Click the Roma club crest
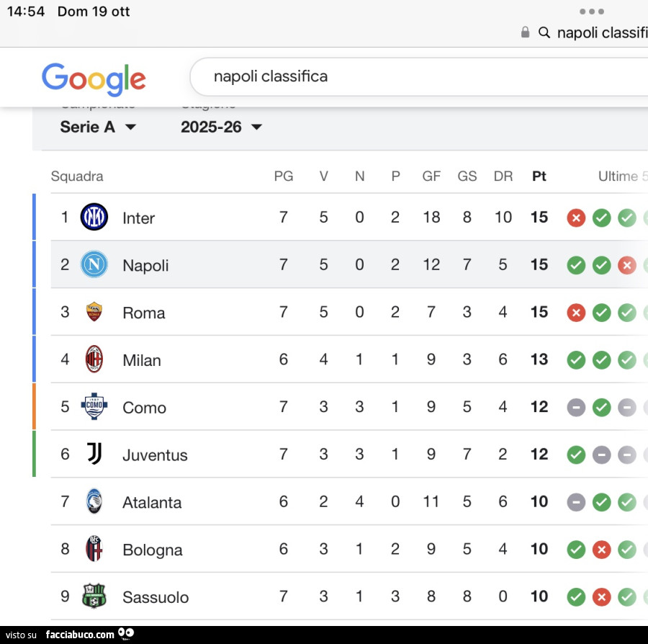The image size is (648, 644). (x=94, y=312)
